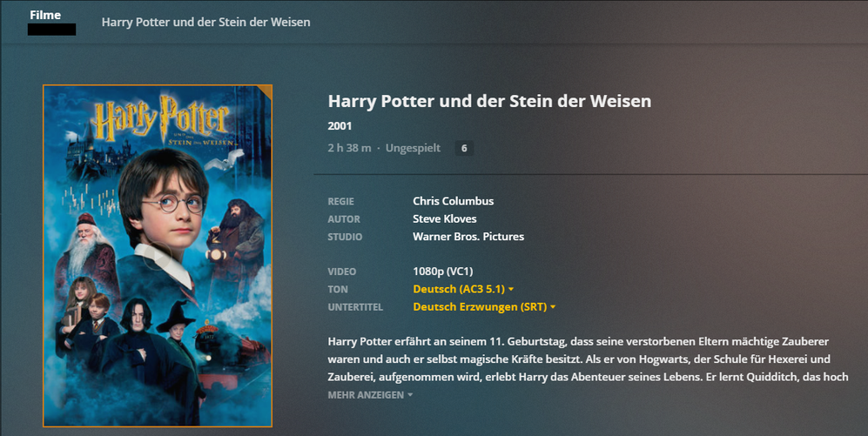Click the large movie title heading
Screen dimensions: 868x436
coord(489,101)
